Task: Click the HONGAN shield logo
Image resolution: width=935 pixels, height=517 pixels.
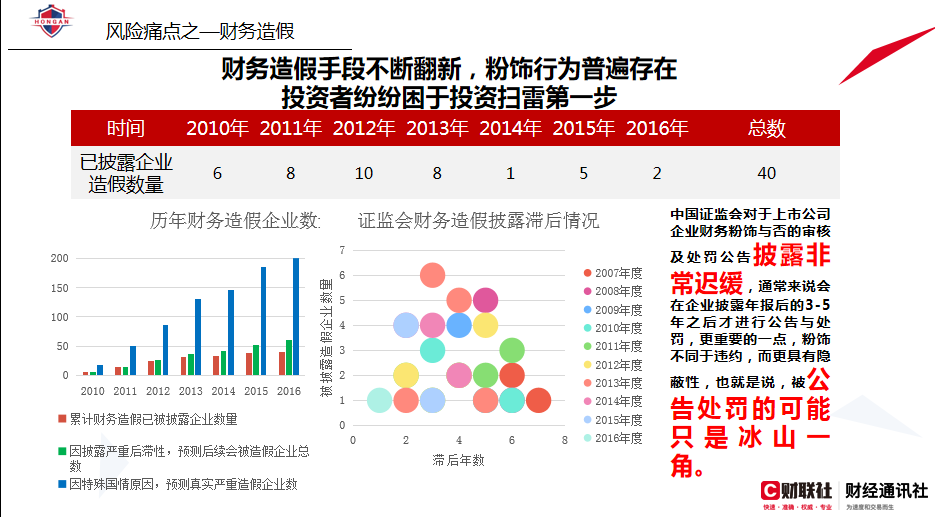Action: click(x=50, y=24)
